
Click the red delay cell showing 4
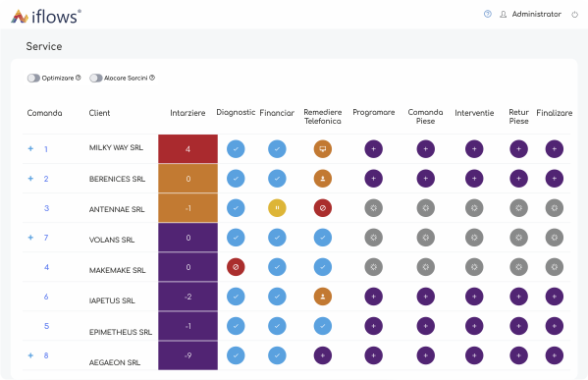187,149
